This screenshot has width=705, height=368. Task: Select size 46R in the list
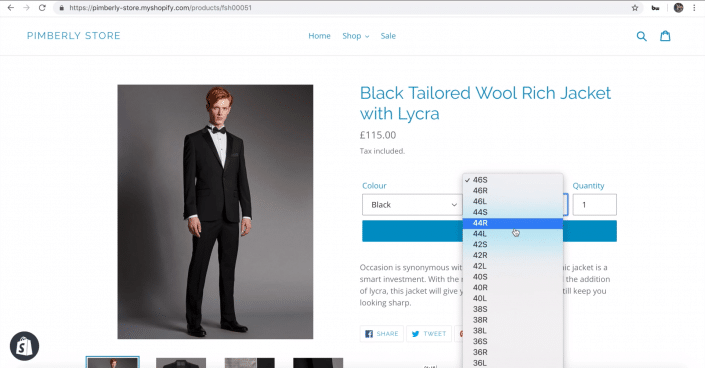[x=513, y=191]
